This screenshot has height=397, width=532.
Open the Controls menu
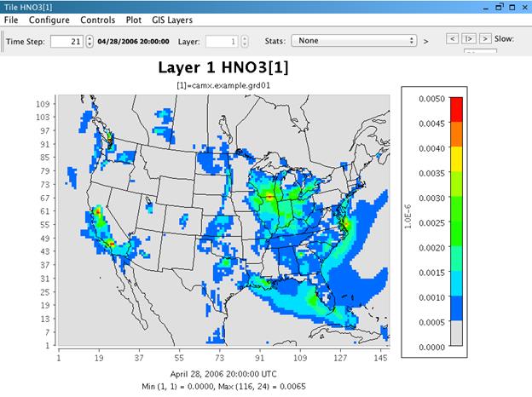tap(98, 20)
